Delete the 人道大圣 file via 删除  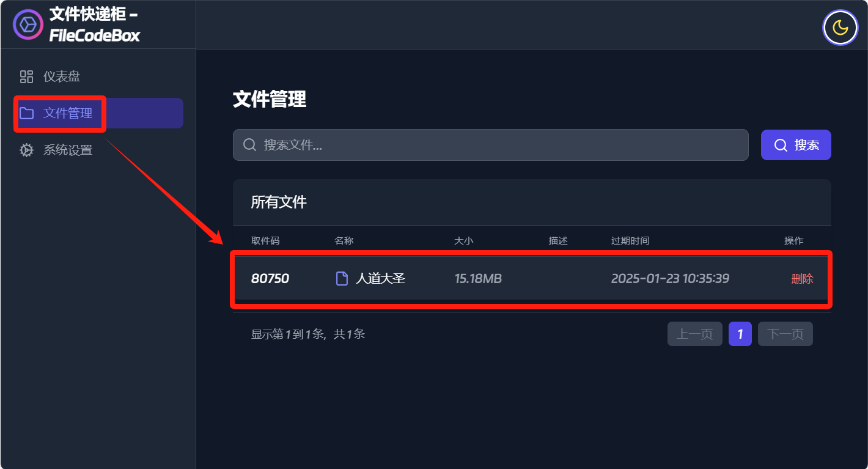point(802,279)
